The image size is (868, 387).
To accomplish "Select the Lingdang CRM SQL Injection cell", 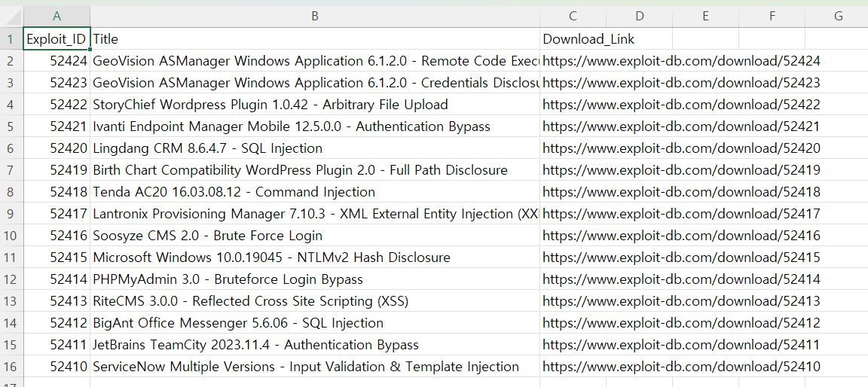I will coord(207,148).
